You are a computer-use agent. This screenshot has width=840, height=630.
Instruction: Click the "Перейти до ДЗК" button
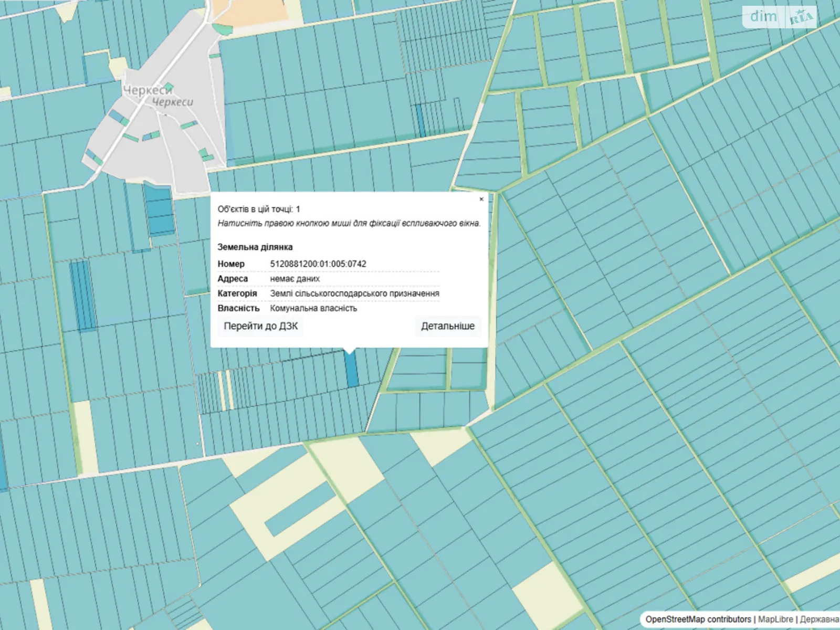coord(260,326)
